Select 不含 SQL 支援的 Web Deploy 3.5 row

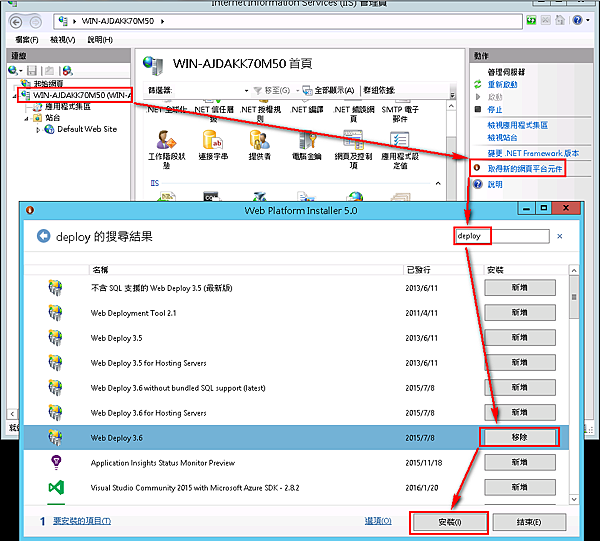[296, 288]
